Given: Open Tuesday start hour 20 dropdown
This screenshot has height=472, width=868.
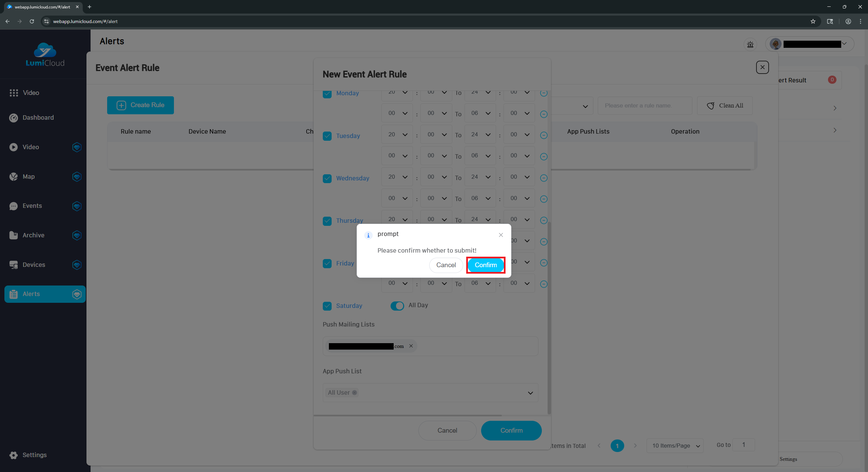Looking at the screenshot, I should pos(397,135).
